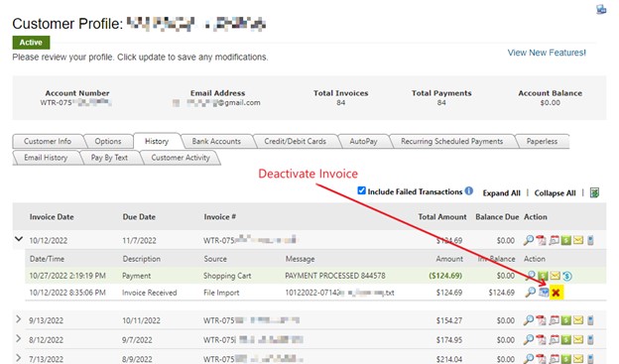Screen dimensions: 619x364
Task: Open PDF of the 8/12/2022 invoice
Action: pos(541,339)
